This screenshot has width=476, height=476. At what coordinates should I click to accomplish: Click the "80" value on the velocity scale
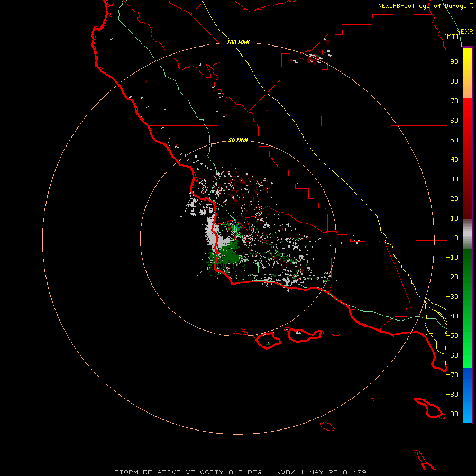(454, 81)
